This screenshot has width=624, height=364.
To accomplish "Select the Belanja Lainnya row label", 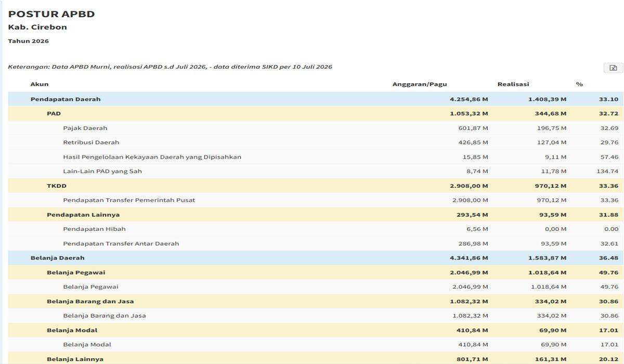I will (75, 359).
